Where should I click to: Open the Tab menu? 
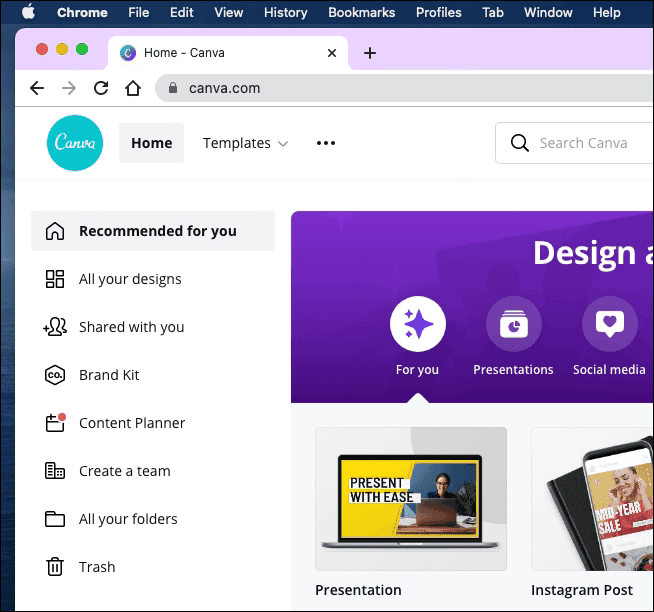[493, 13]
